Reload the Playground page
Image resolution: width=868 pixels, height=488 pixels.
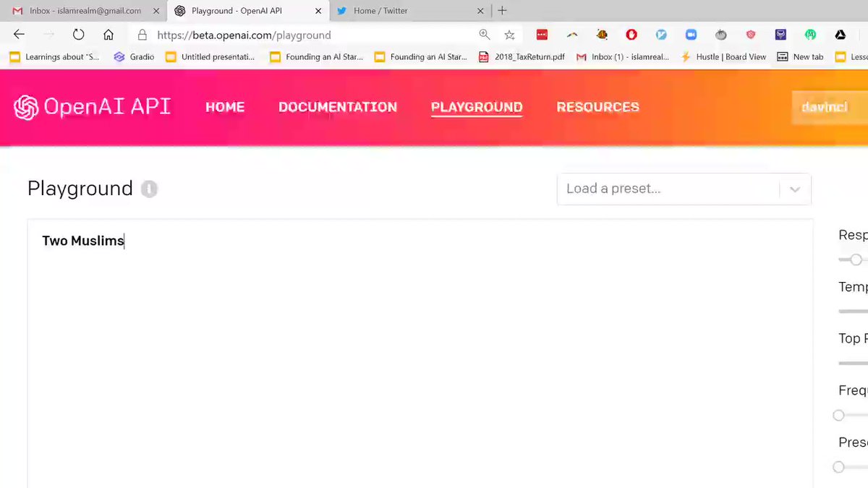coord(78,35)
